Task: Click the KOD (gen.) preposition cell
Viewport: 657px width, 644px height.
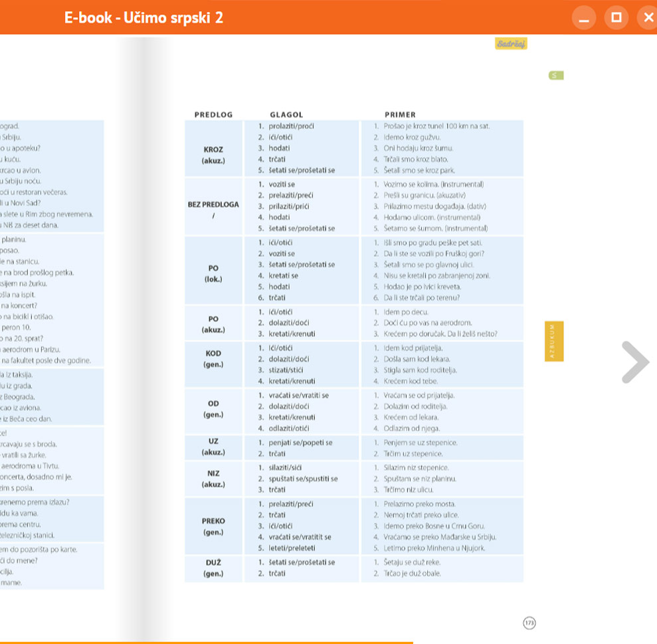Action: pyautogui.click(x=213, y=359)
